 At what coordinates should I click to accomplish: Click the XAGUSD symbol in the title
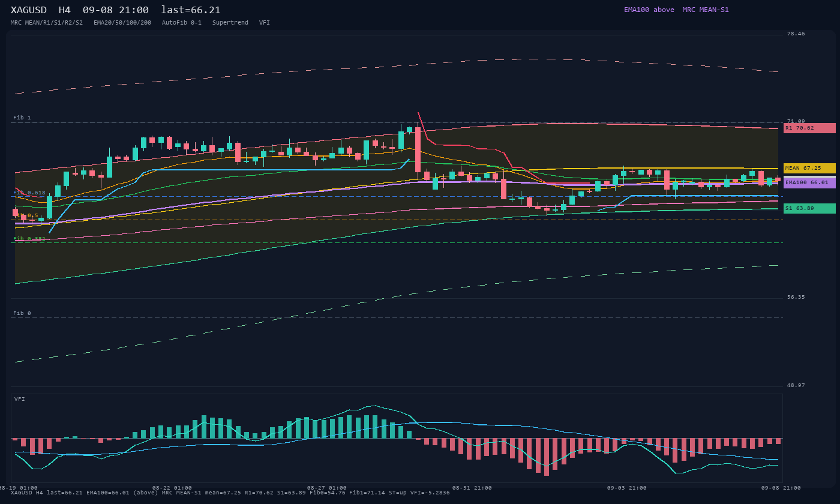tap(29, 10)
